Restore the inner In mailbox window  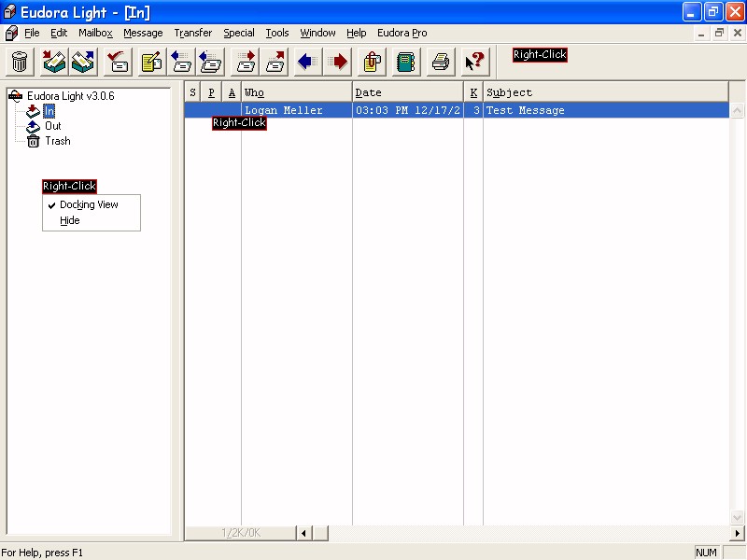coord(719,33)
